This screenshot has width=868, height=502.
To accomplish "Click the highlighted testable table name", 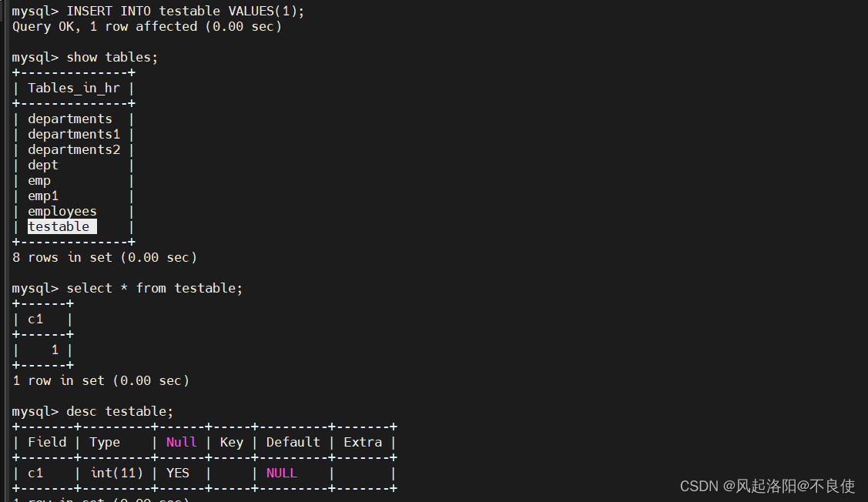I will 62,226.
